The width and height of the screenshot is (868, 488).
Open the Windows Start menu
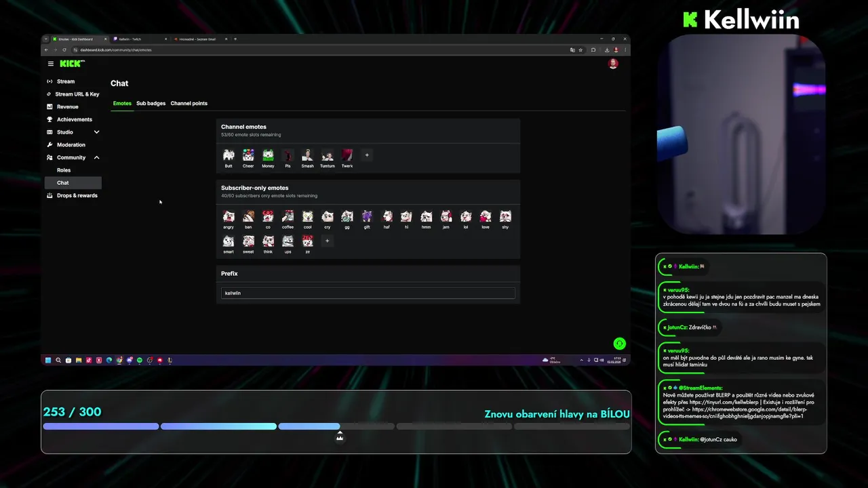click(48, 360)
